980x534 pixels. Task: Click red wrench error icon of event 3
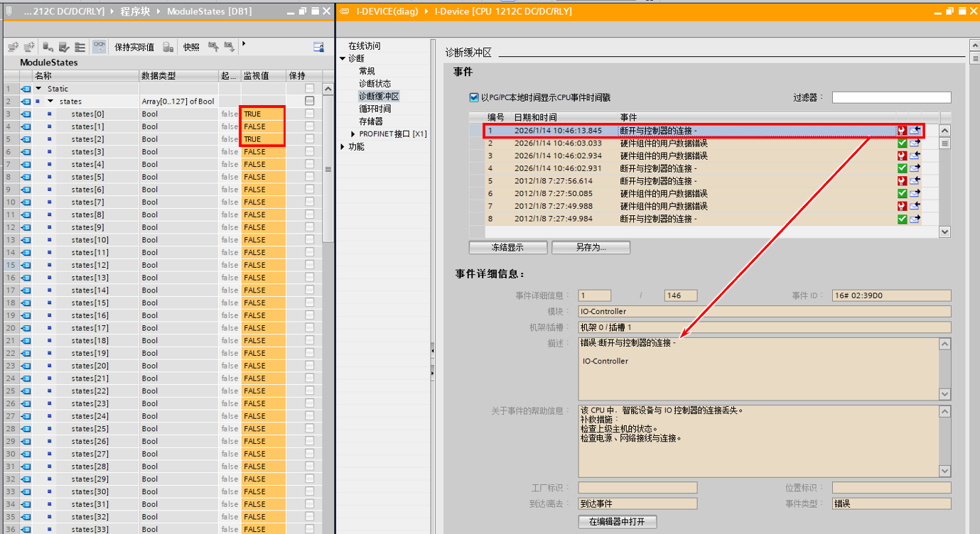[x=902, y=156]
